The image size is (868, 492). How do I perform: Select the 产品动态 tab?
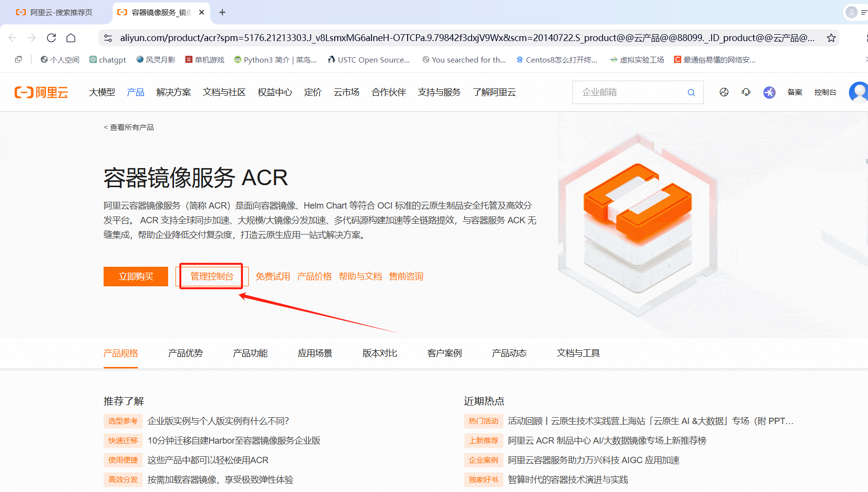pos(509,353)
